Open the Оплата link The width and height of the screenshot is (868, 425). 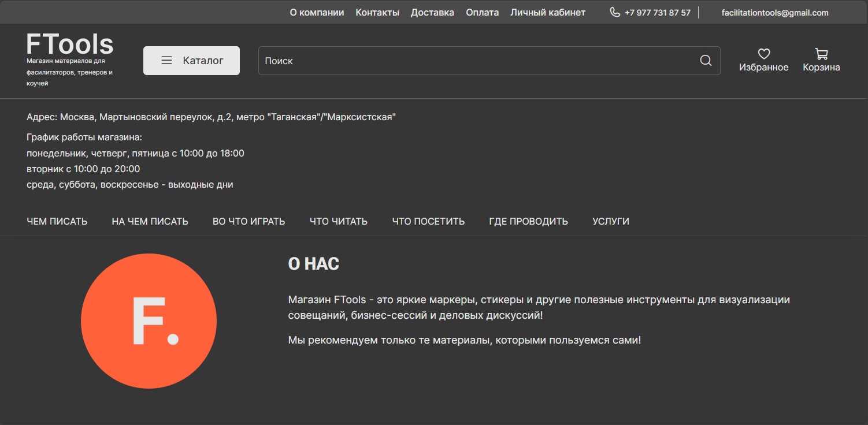(482, 12)
